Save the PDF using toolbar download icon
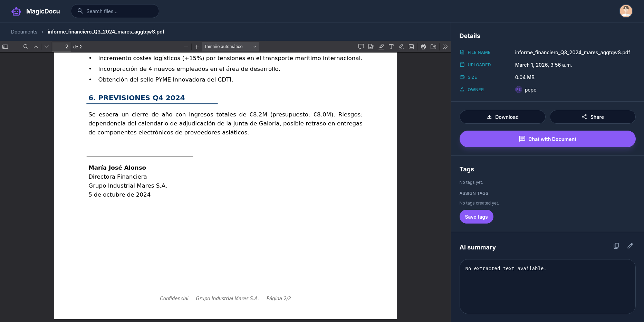The width and height of the screenshot is (644, 322). click(433, 47)
